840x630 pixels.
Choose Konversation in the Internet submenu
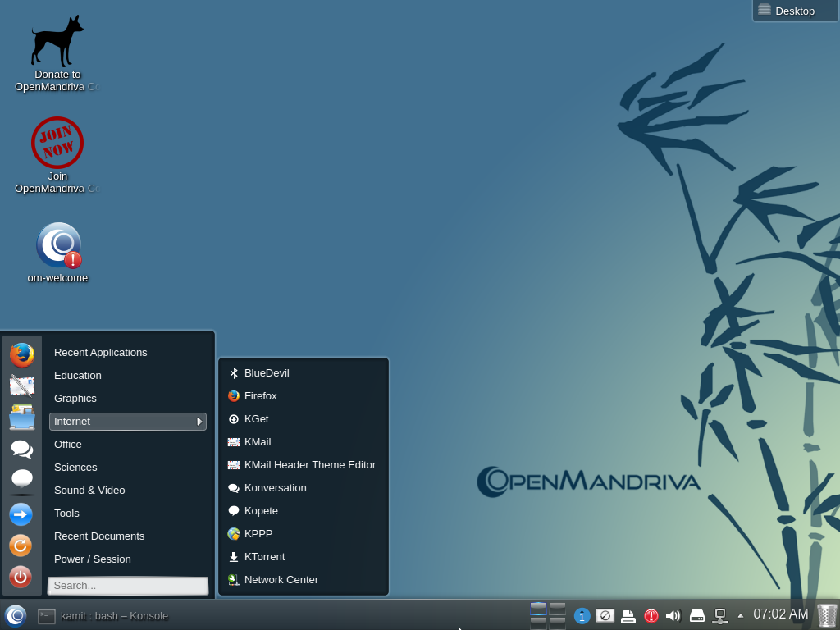(x=275, y=487)
